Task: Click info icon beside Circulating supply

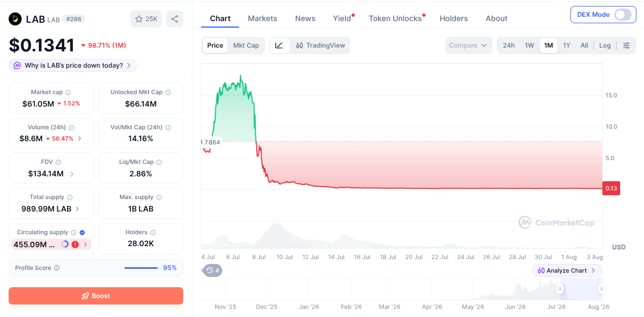Action: [74, 233]
